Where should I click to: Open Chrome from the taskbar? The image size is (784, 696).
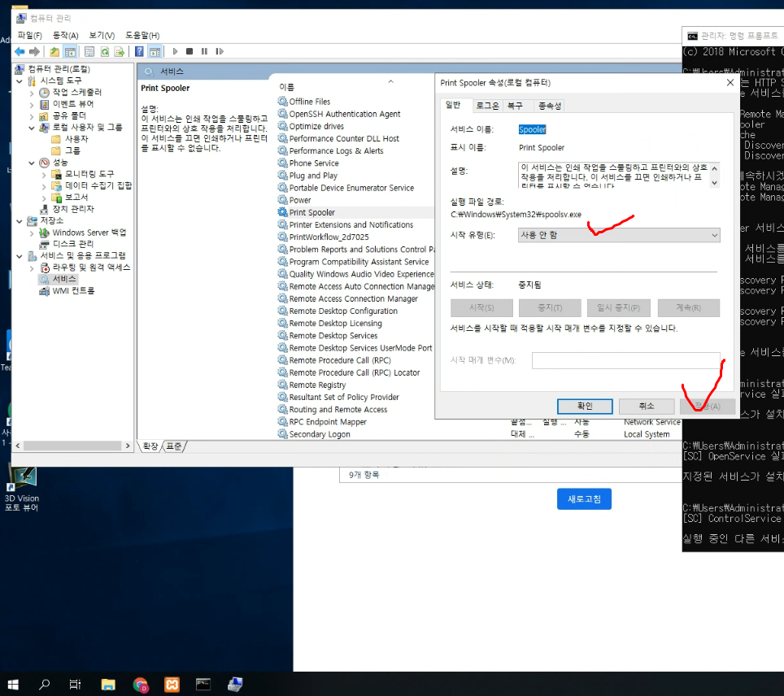[x=141, y=684]
